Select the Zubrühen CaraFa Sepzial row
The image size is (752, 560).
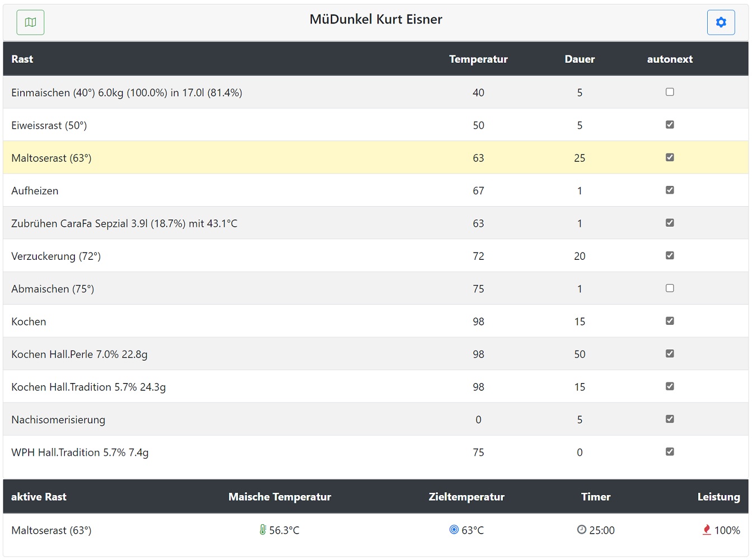click(124, 223)
